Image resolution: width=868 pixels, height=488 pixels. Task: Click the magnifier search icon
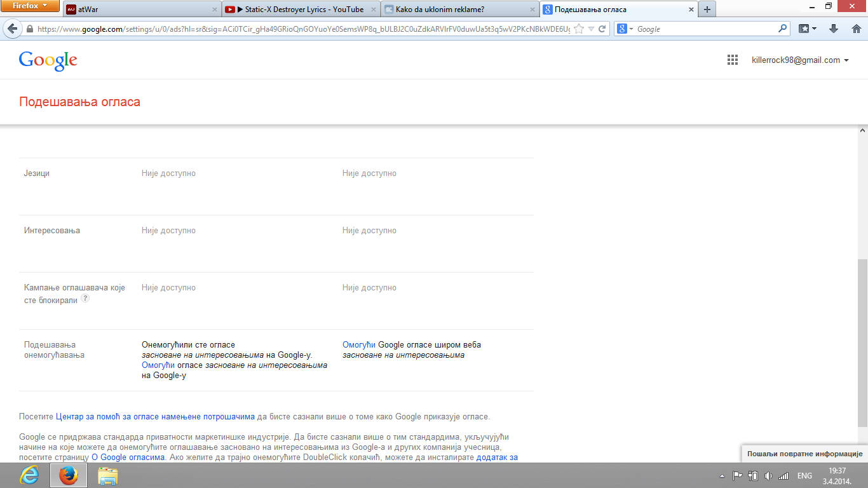coord(783,29)
